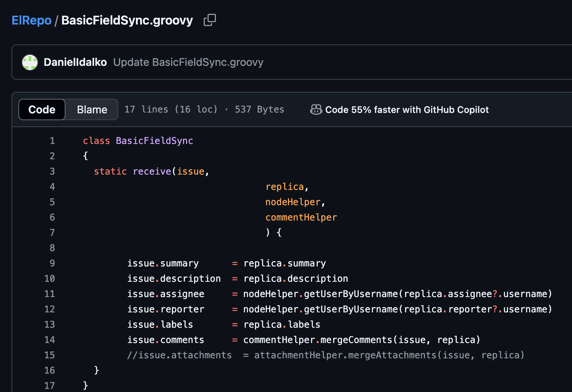
Task: Switch to the Blame view tab
Action: pos(92,109)
